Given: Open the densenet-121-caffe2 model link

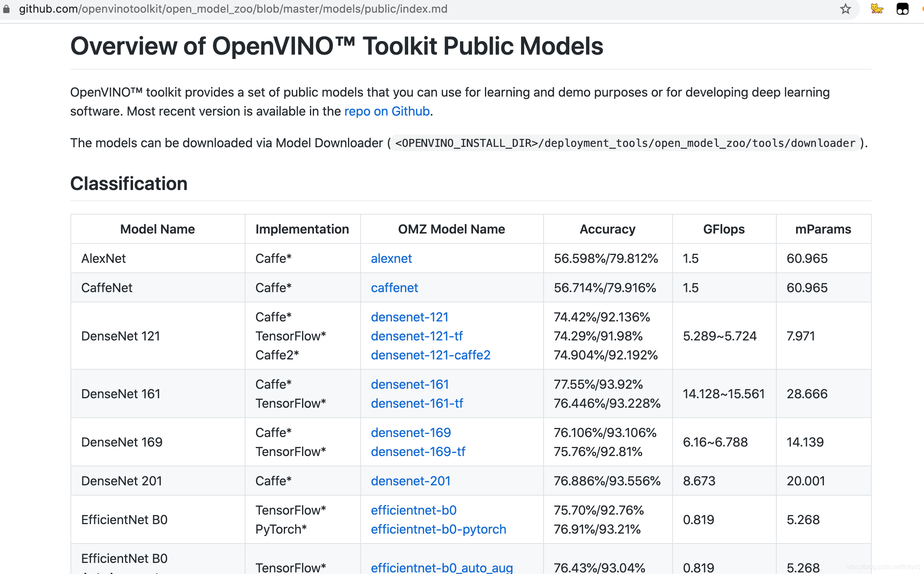Looking at the screenshot, I should (x=430, y=355).
